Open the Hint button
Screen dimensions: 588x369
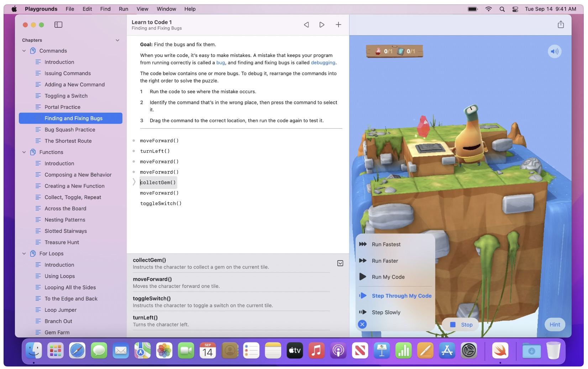(555, 325)
